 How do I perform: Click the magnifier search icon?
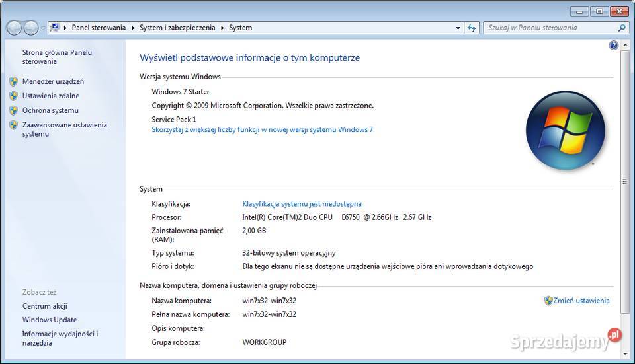point(622,28)
